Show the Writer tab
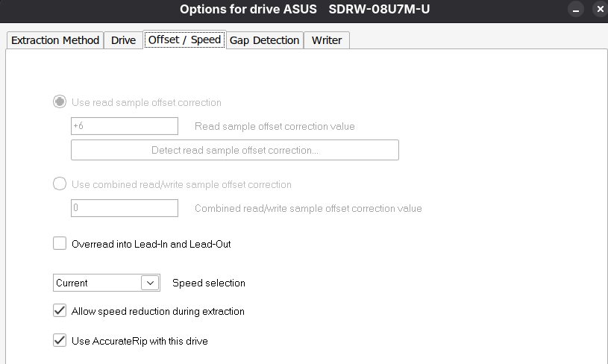The image size is (608, 364). 327,40
